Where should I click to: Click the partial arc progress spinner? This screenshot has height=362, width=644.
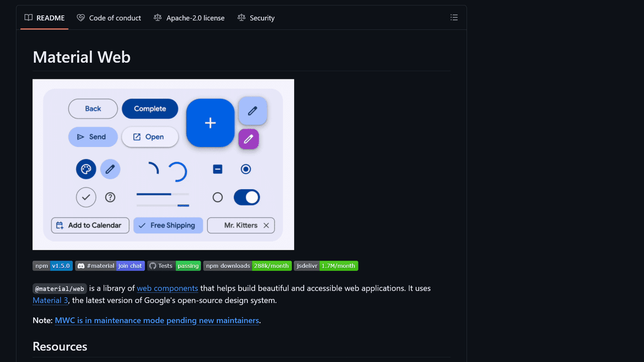coord(153,169)
